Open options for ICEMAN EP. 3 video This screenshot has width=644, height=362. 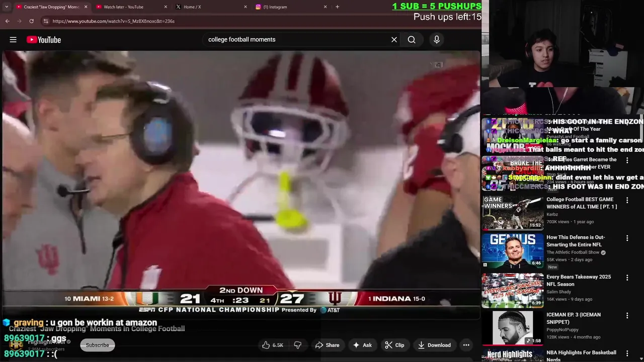pyautogui.click(x=627, y=316)
